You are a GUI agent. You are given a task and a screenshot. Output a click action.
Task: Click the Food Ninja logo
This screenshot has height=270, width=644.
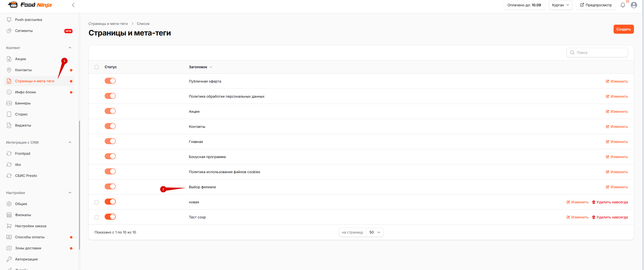(30, 5)
